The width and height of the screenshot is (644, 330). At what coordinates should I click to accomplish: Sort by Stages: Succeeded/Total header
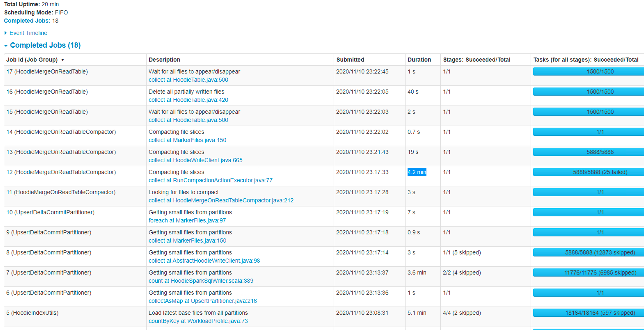pyautogui.click(x=477, y=60)
